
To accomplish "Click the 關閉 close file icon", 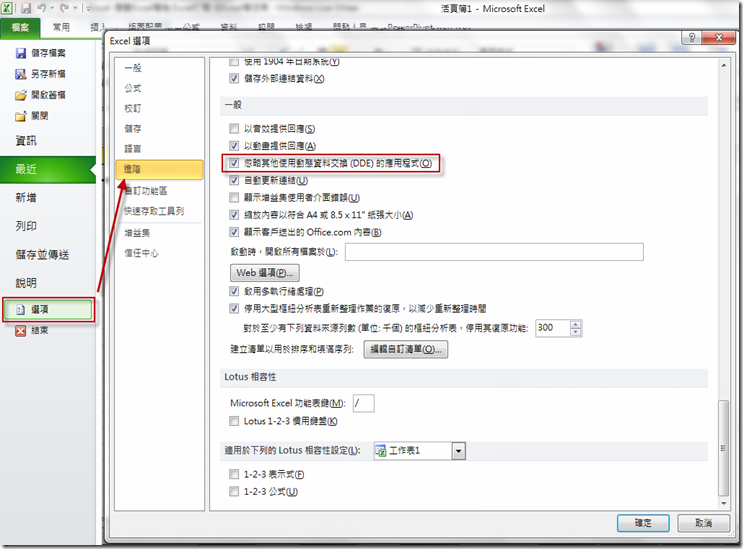I will pos(21,116).
